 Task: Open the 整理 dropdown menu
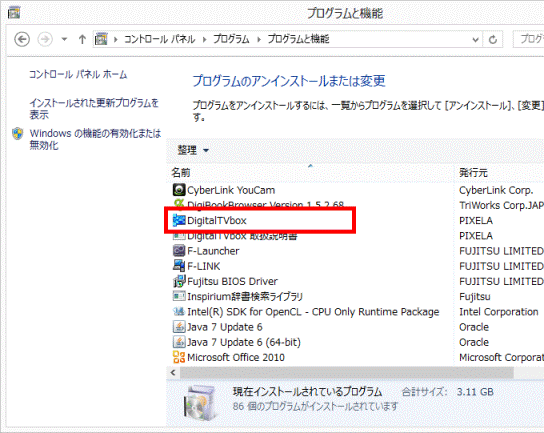click(x=193, y=150)
